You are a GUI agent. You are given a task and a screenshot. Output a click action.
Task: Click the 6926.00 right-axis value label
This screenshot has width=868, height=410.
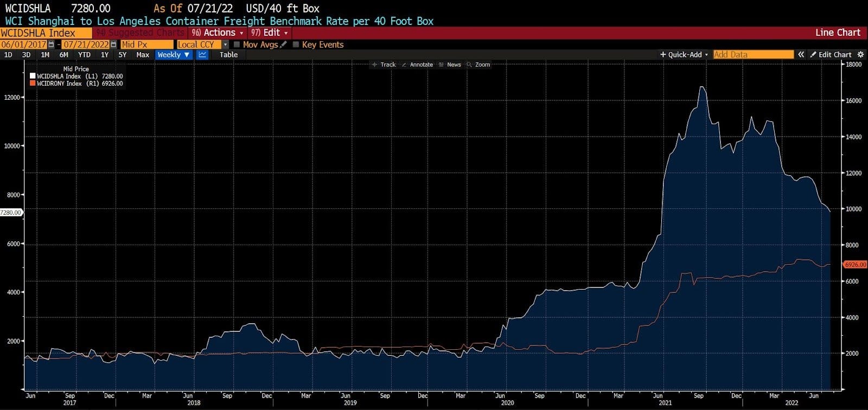pos(856,265)
